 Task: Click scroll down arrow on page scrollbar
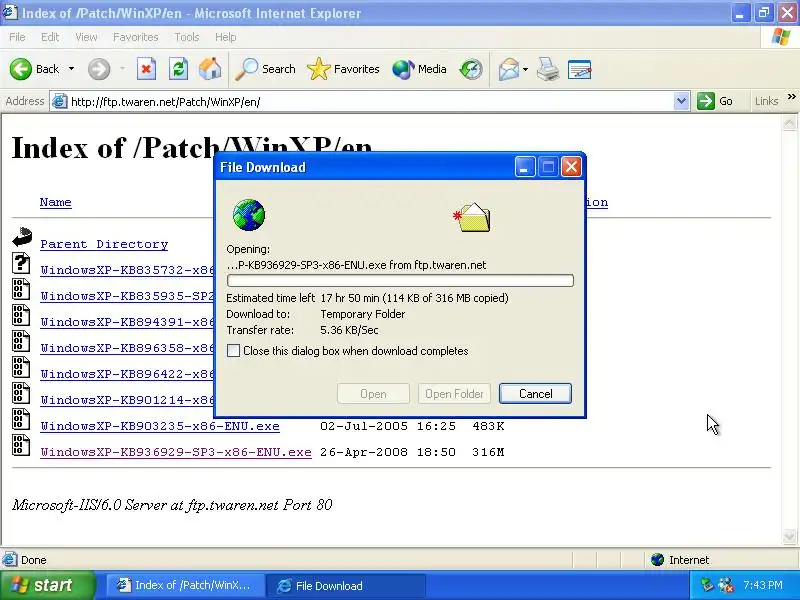coord(789,536)
